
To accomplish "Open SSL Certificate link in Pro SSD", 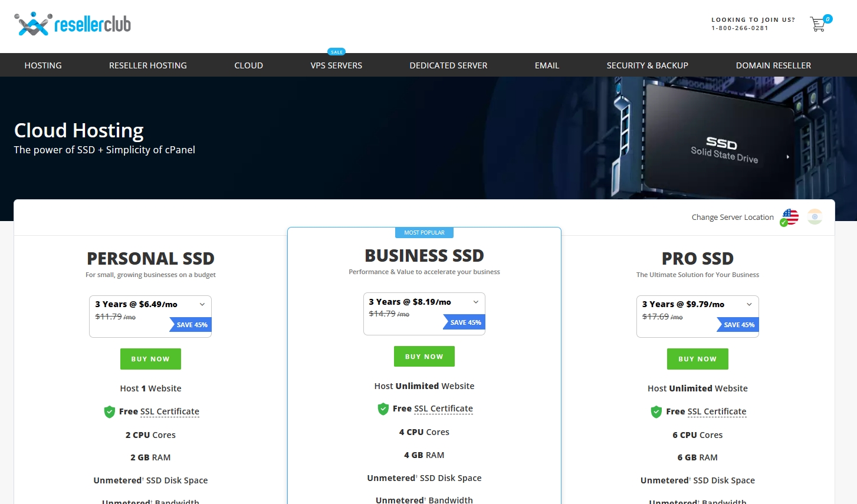I will [x=717, y=411].
